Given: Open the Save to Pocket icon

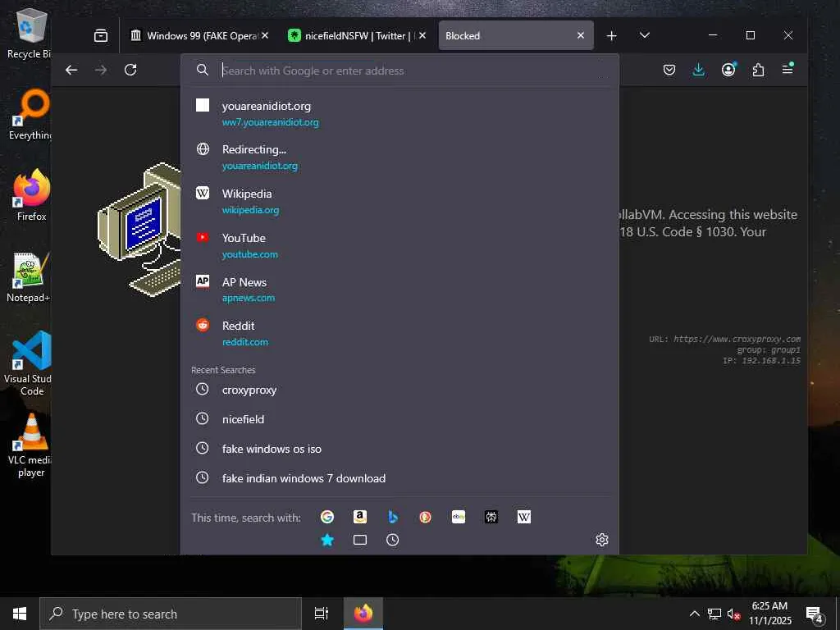Looking at the screenshot, I should coord(669,70).
